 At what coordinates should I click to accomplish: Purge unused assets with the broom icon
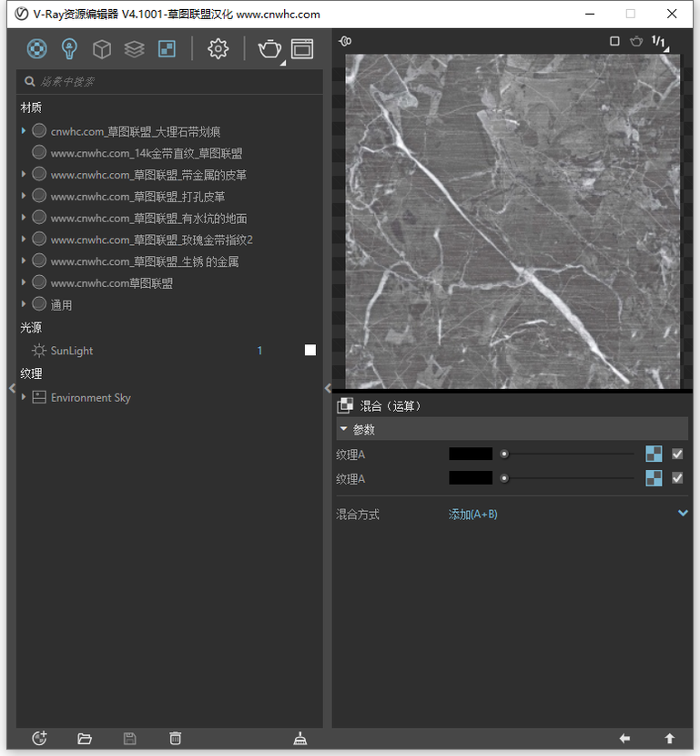coord(300,738)
